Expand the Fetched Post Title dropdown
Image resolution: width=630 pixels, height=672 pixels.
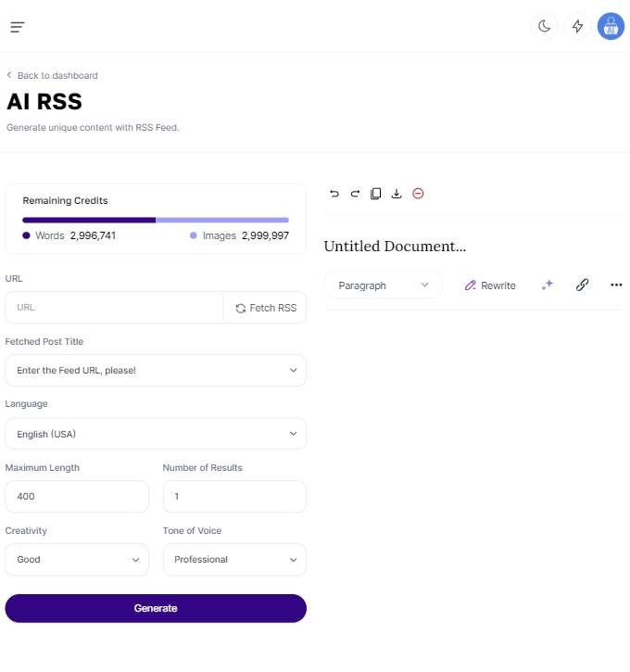[x=156, y=370]
